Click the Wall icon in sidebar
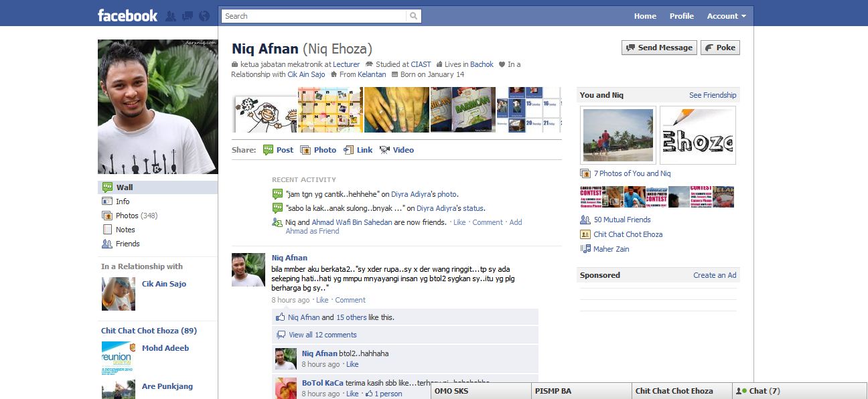This screenshot has height=399, width=868. pos(106,187)
